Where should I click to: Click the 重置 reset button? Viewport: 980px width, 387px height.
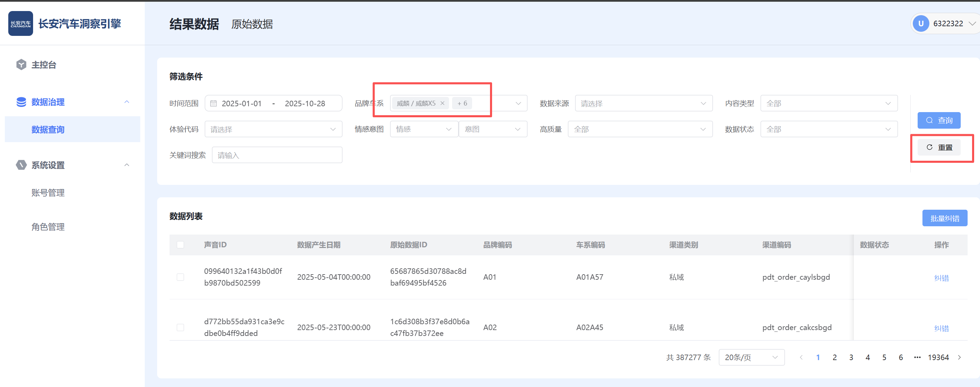[939, 147]
